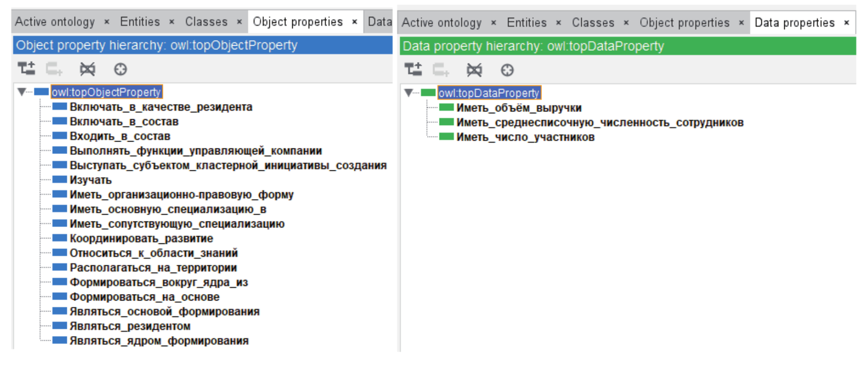The image size is (868, 366).
Task: Close the Data properties tab on right
Action: pyautogui.click(x=846, y=23)
